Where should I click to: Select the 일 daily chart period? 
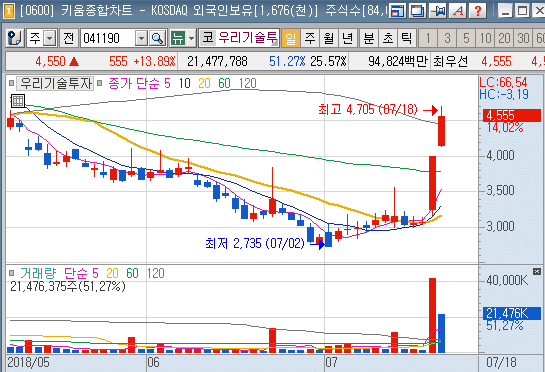click(x=291, y=38)
